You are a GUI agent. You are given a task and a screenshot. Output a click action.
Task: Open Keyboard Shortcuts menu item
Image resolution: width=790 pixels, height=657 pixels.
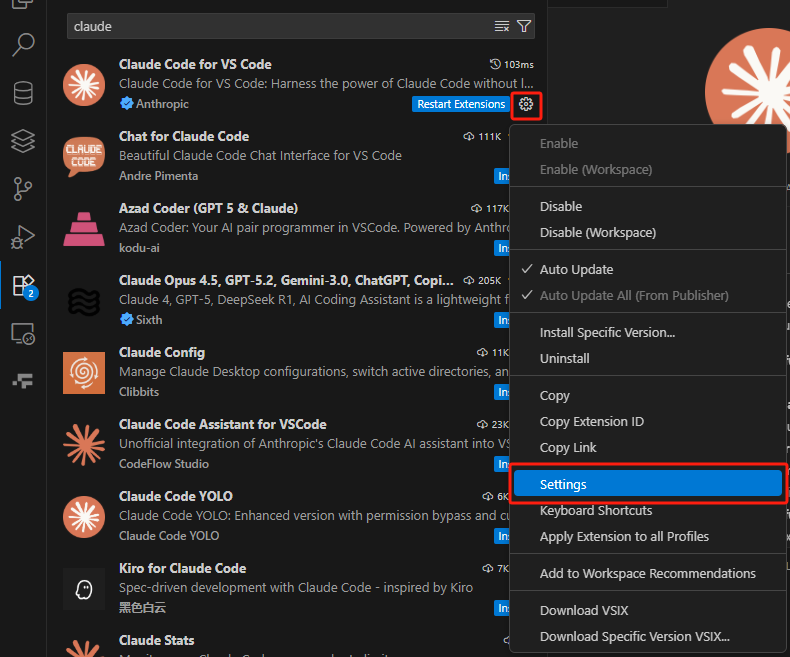648,510
